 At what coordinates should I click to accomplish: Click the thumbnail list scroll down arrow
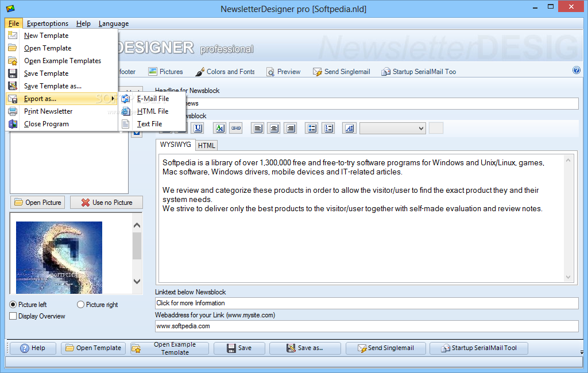(x=137, y=281)
